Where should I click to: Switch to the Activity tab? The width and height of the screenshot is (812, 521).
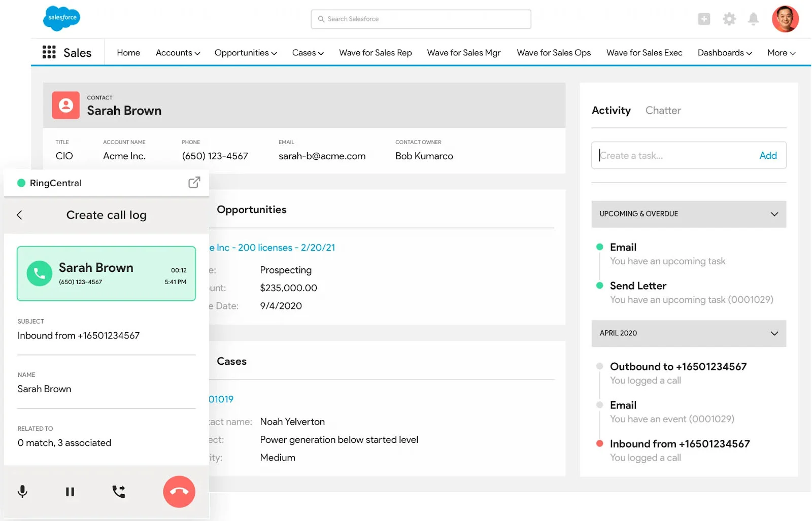pyautogui.click(x=611, y=111)
